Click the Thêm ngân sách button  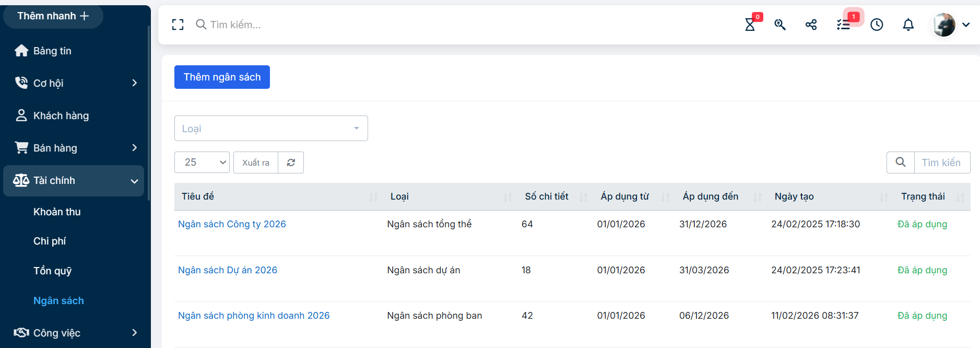click(222, 77)
